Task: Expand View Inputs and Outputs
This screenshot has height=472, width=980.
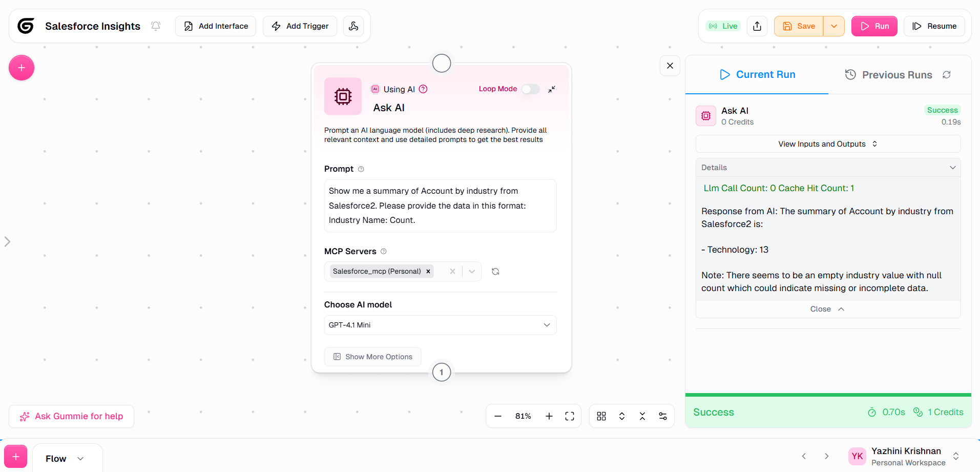Action: point(827,144)
